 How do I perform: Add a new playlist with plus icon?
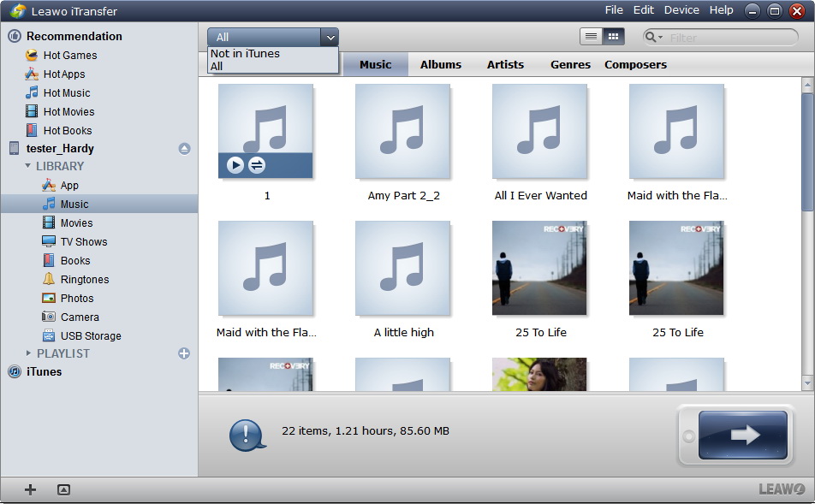point(184,353)
